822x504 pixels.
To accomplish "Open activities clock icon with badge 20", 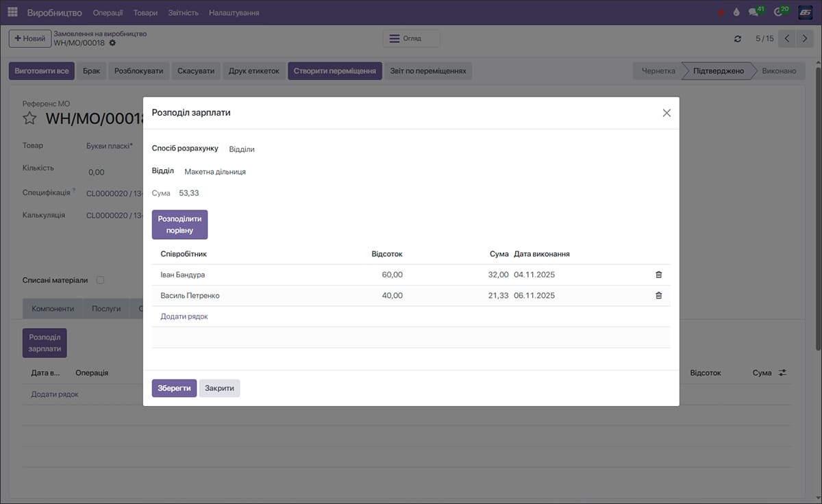I will (778, 12).
